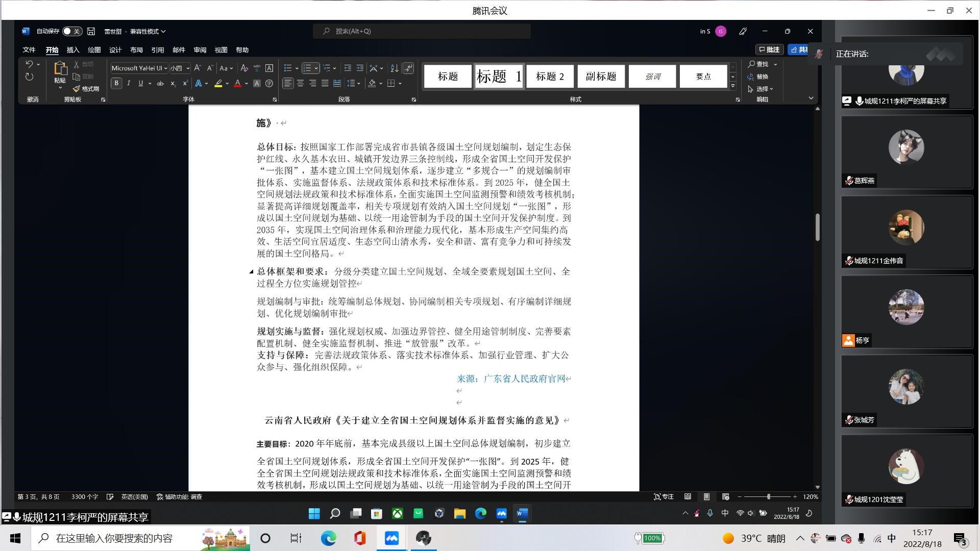980x551 pixels.
Task: Switch to Focus mode in status bar
Action: (x=664, y=496)
